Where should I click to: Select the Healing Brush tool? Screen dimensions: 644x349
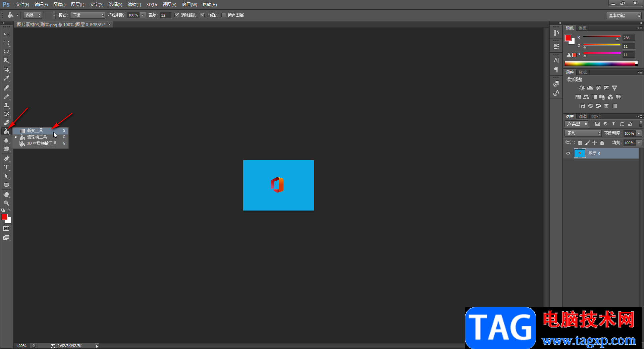click(x=6, y=88)
